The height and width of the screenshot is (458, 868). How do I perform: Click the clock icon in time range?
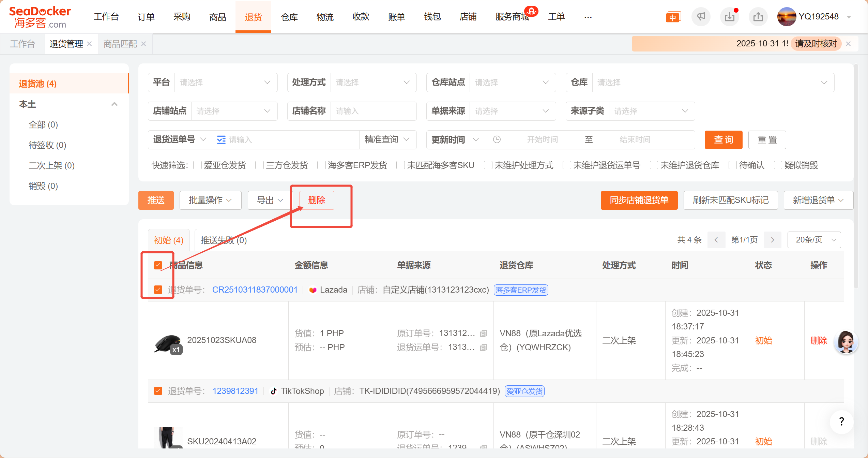tap(497, 139)
